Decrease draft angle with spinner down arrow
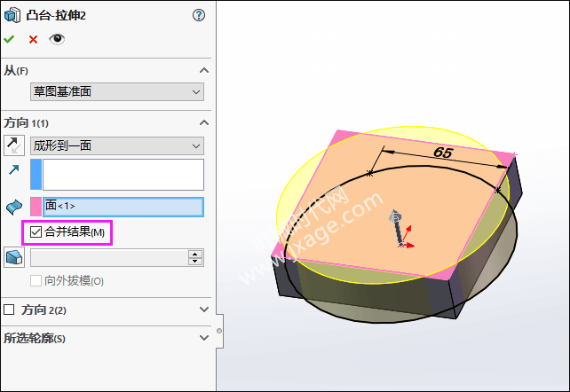 pos(195,262)
